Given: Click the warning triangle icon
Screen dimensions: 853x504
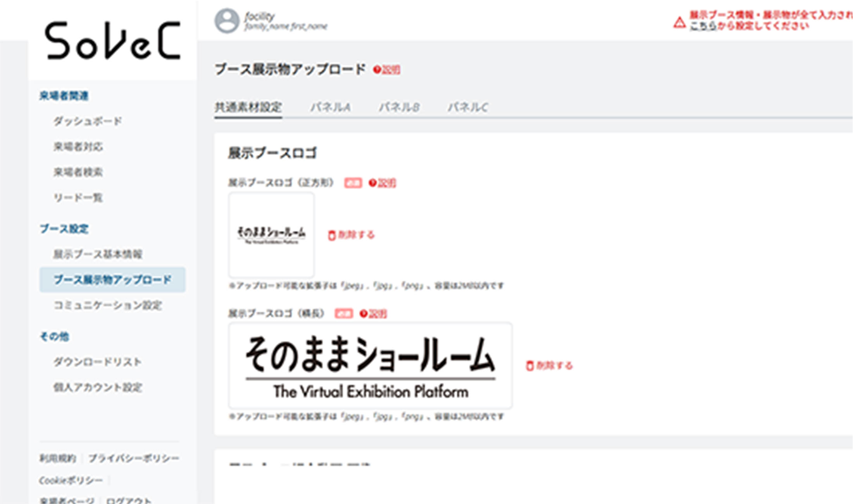Looking at the screenshot, I should coord(679,22).
